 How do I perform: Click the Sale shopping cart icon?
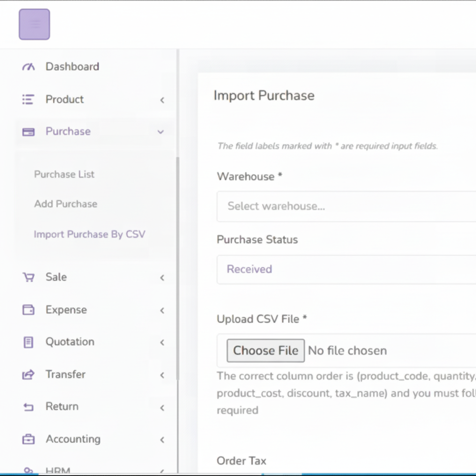tap(29, 277)
